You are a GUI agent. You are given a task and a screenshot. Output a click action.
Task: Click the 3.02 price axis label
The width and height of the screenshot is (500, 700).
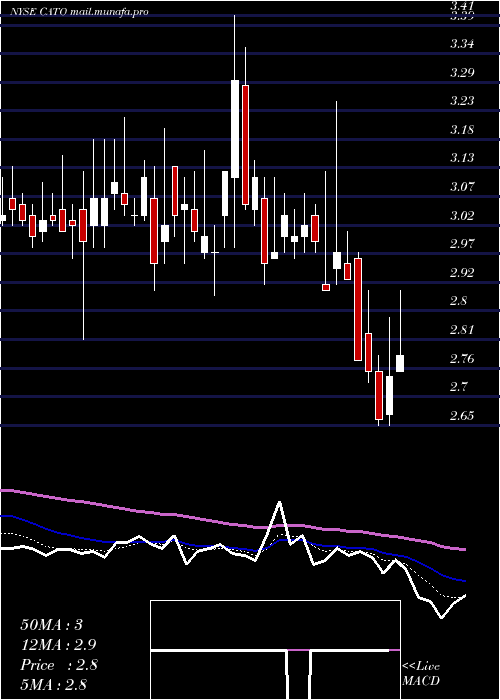(x=462, y=216)
